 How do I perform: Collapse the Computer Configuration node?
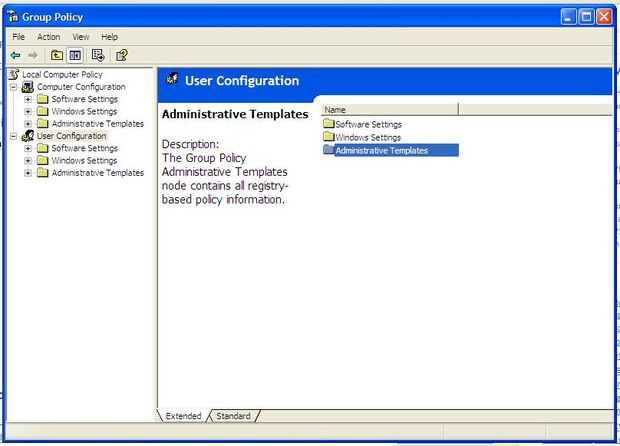point(14,87)
